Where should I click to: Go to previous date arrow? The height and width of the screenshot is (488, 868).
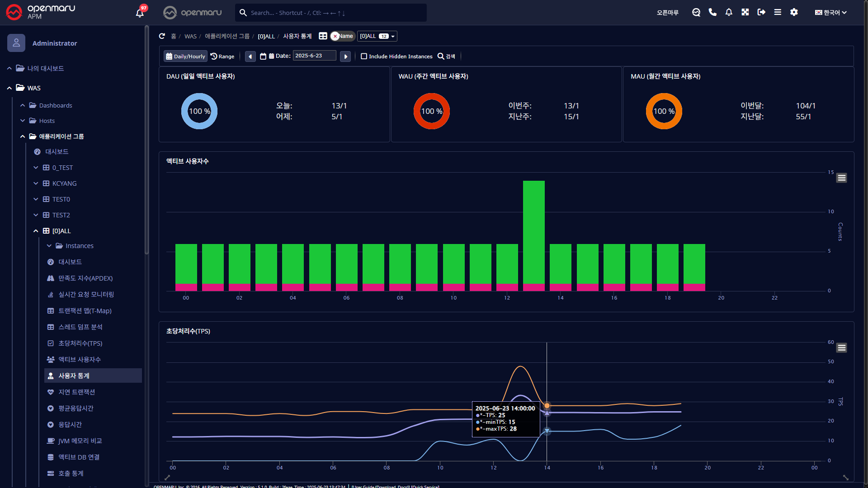point(250,56)
